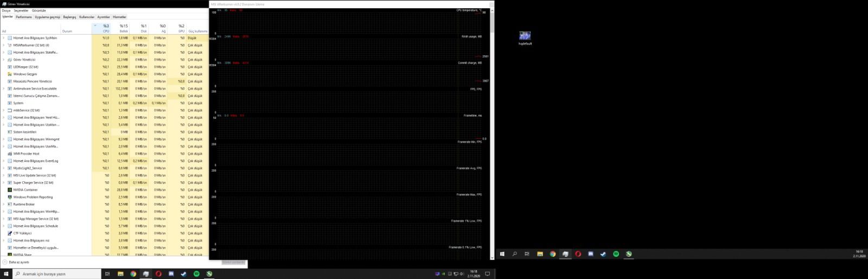Sort processes by Ağ column header
Image resolution: width=868 pixels, height=279 pixels.
[157, 28]
